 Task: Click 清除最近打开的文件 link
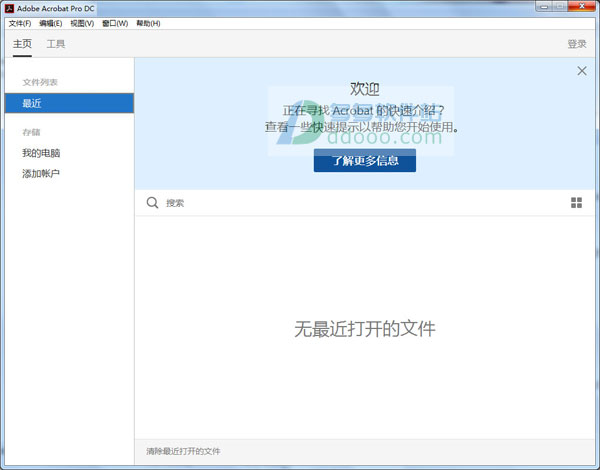click(183, 451)
